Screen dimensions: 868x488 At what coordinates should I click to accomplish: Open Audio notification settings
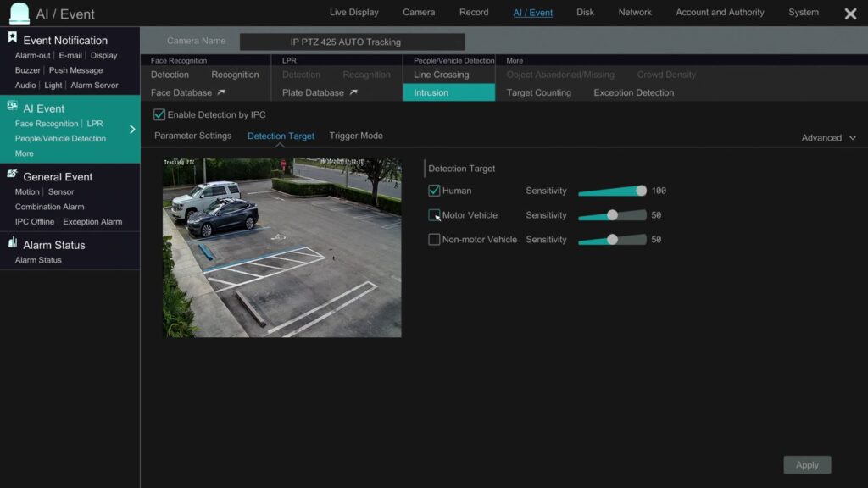[25, 86]
